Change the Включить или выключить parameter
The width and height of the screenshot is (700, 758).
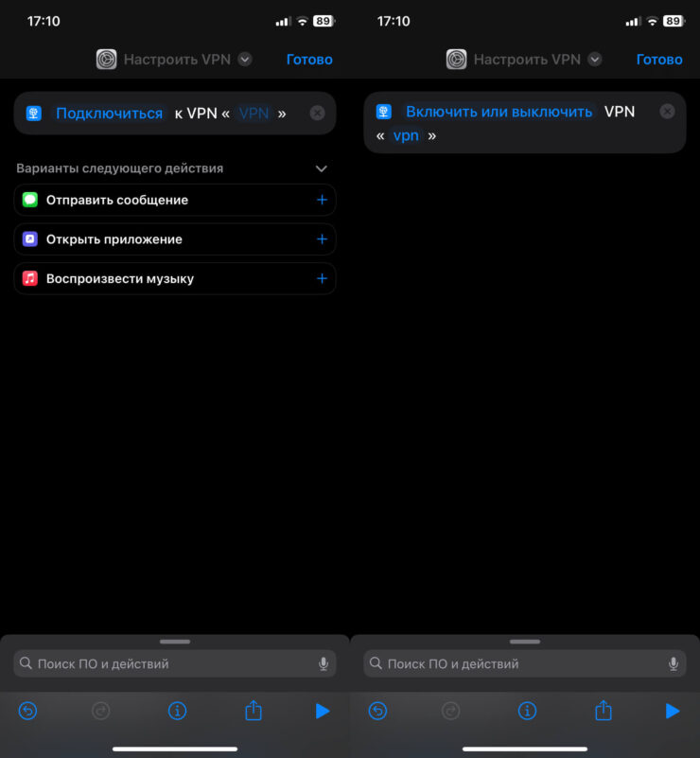(x=499, y=112)
